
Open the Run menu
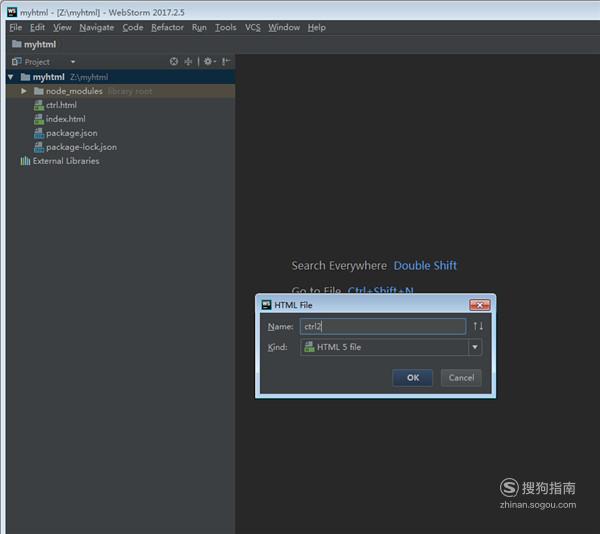coord(199,28)
